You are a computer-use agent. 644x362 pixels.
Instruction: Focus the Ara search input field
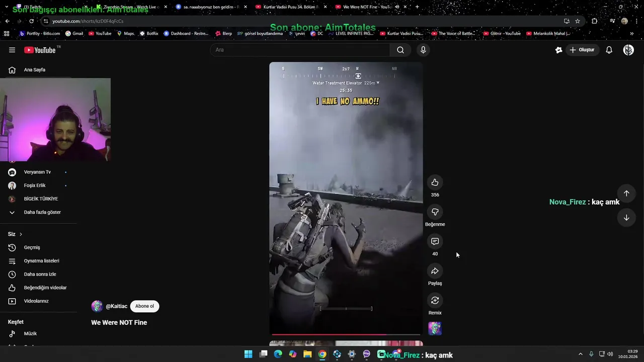(300, 50)
